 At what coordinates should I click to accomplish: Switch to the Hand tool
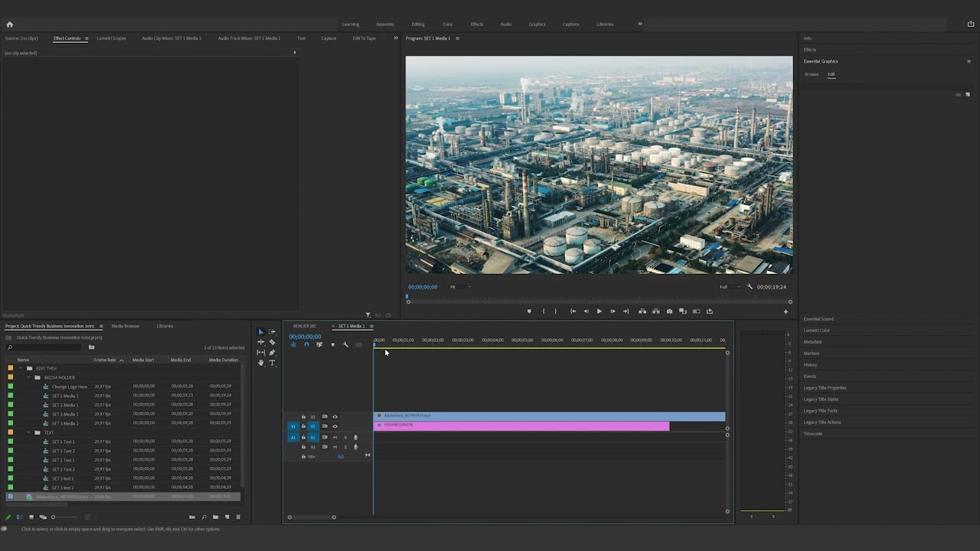(x=260, y=363)
